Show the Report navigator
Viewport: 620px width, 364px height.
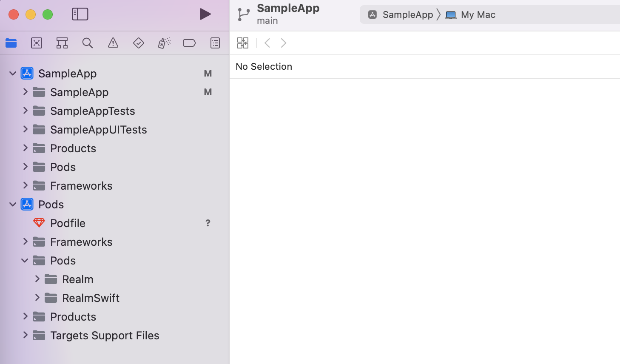tap(215, 43)
